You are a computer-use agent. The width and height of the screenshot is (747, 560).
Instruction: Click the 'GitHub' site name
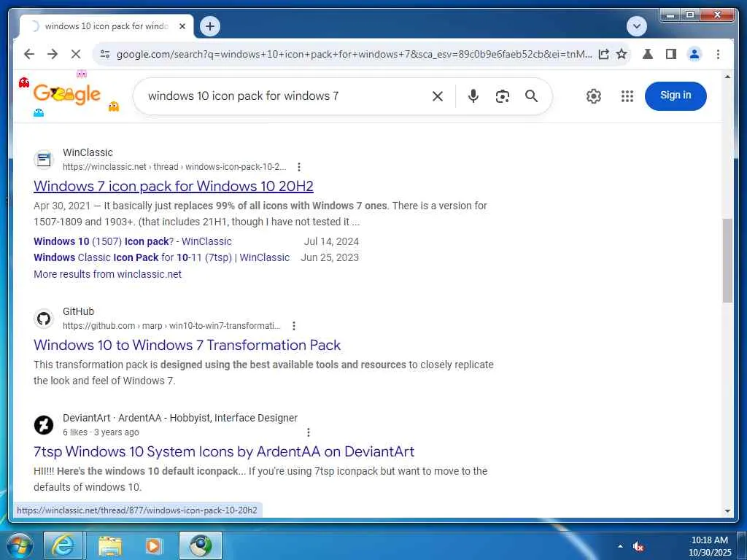(x=78, y=311)
